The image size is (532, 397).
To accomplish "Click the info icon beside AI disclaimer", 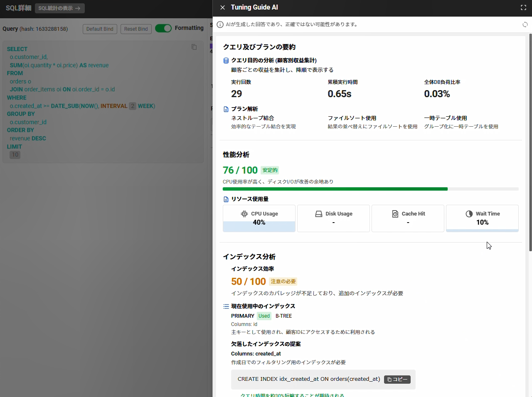I will 220,25.
